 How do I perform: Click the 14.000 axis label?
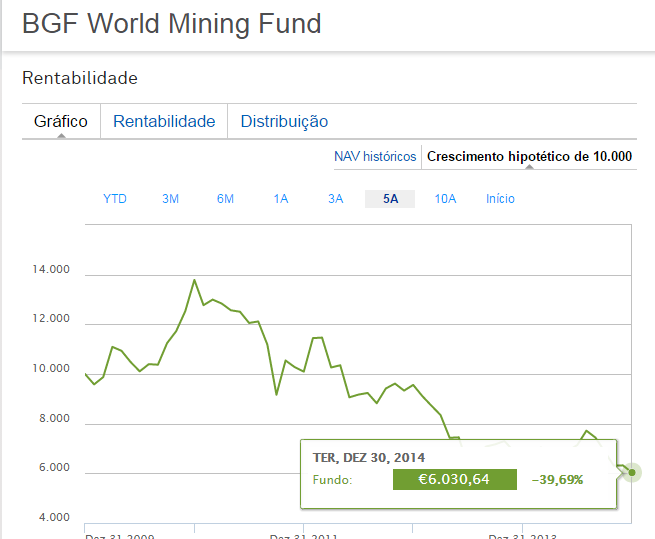(x=51, y=269)
